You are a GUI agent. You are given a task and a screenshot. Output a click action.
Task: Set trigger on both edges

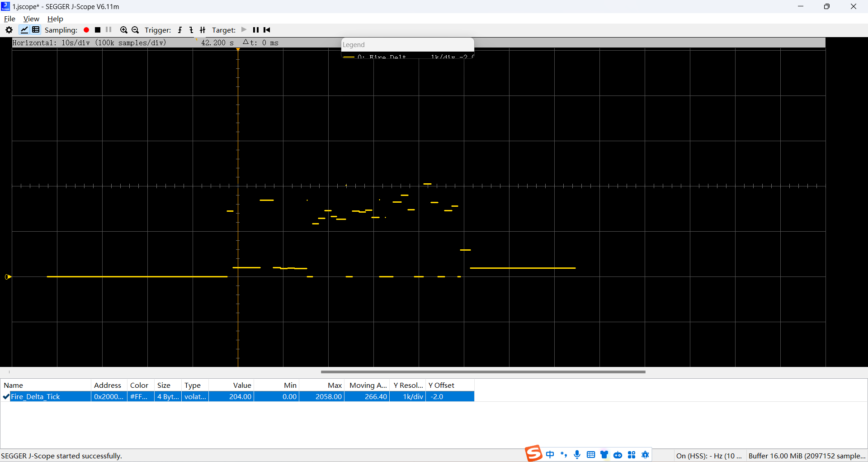point(203,30)
